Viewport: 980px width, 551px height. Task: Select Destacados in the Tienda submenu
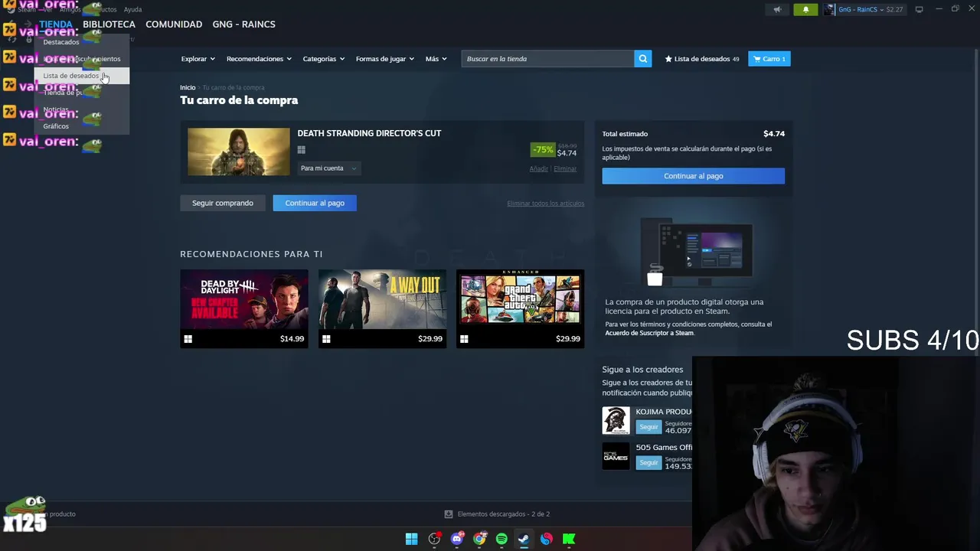61,42
